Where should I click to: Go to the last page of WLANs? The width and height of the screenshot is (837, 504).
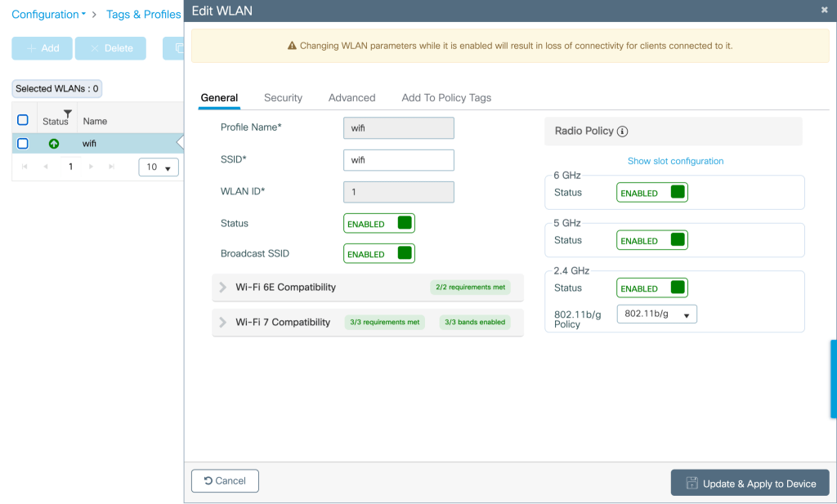point(111,167)
